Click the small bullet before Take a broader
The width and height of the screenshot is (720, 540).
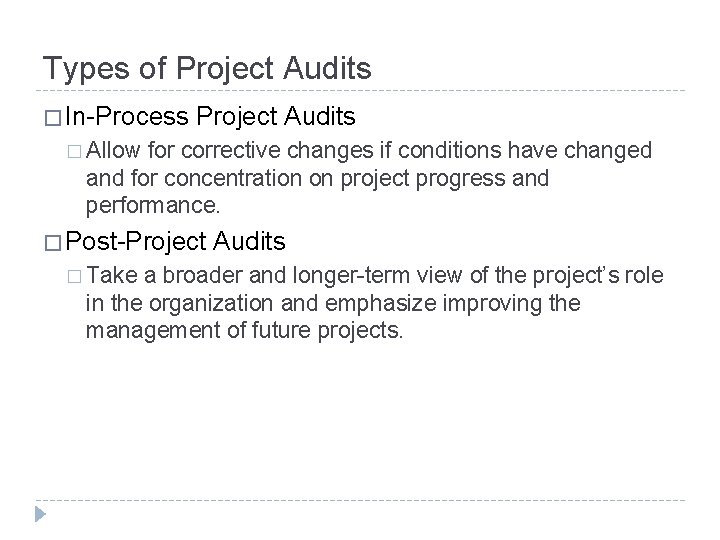74,276
